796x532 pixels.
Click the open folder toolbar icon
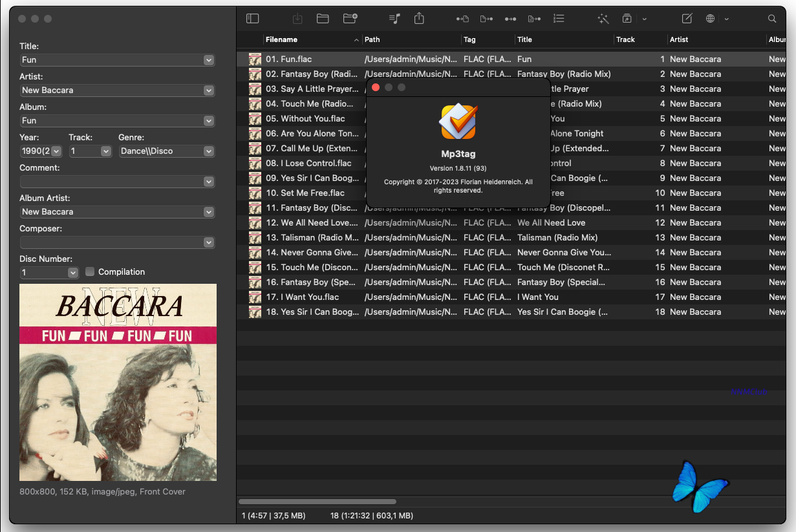(323, 19)
